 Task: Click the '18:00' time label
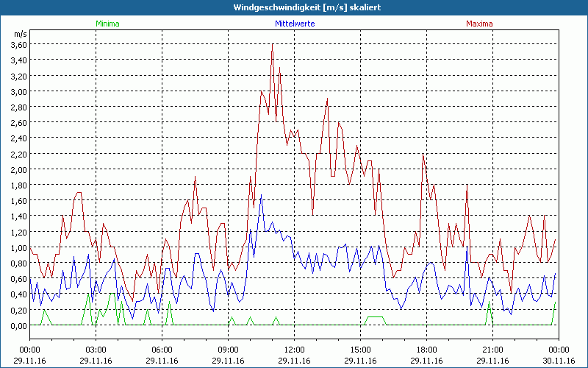(x=426, y=350)
